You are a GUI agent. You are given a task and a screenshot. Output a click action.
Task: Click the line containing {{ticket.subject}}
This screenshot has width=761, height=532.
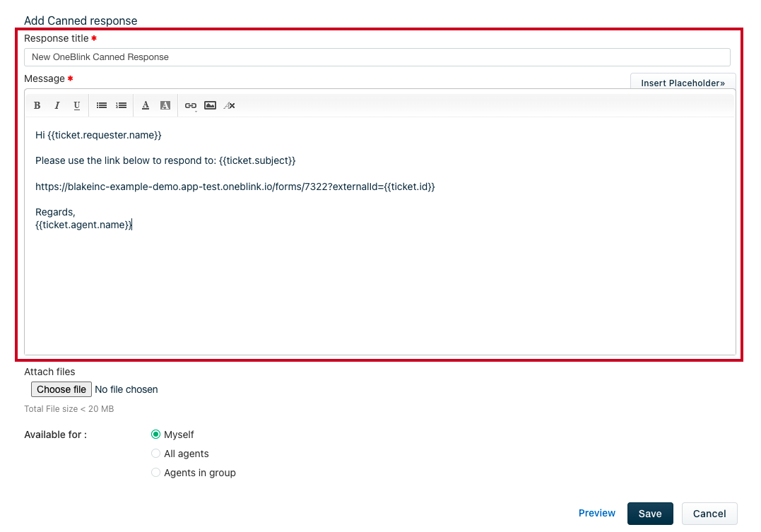pyautogui.click(x=165, y=160)
